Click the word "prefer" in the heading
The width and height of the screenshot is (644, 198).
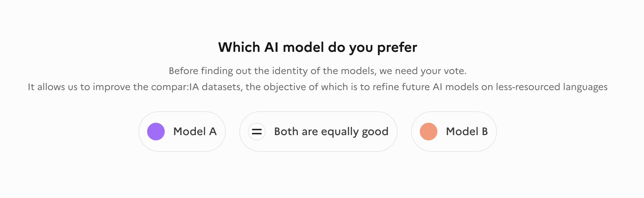click(397, 47)
